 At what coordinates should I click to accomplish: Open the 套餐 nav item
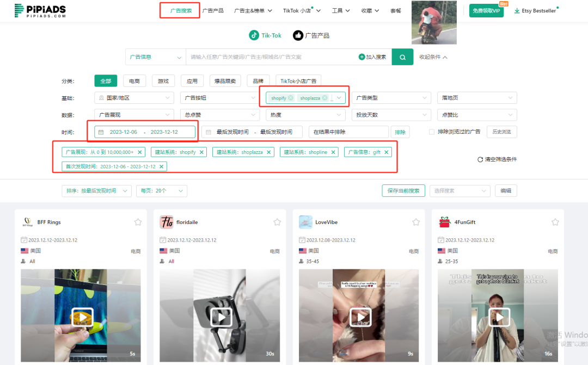tap(396, 10)
